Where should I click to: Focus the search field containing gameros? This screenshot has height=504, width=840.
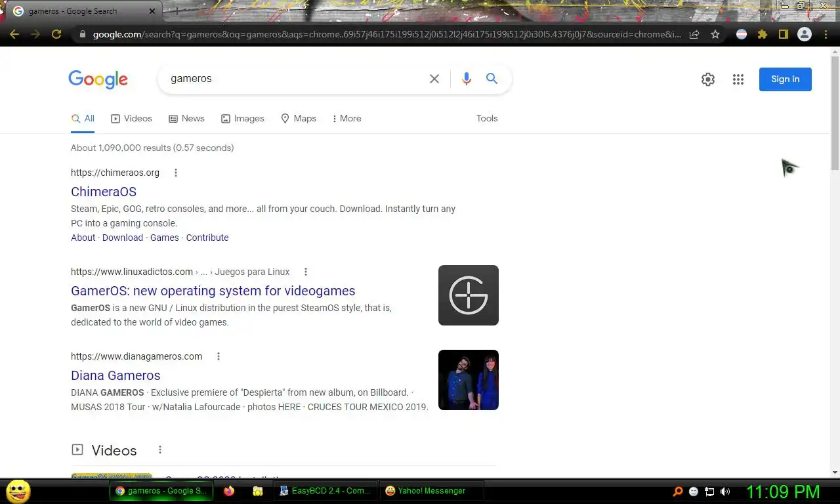pos(295,79)
